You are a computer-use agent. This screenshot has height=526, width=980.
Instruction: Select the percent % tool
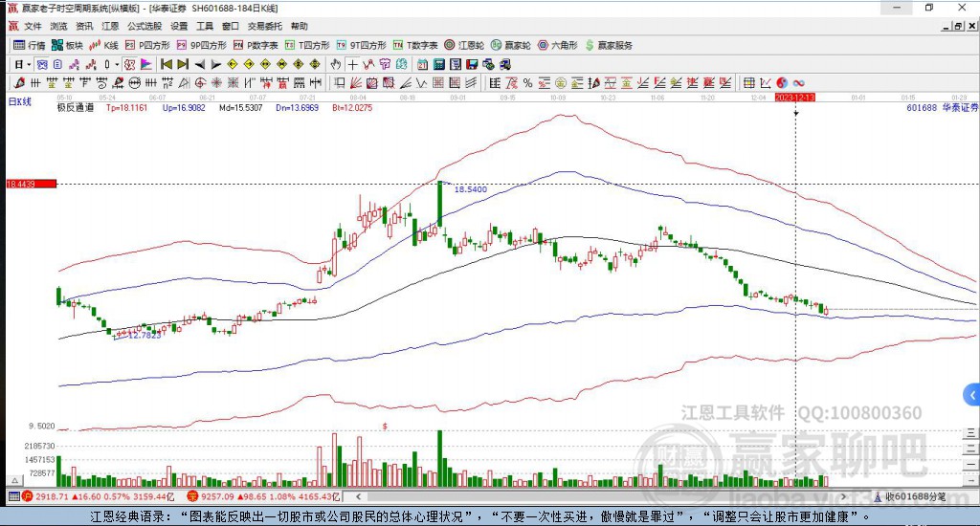tap(527, 82)
